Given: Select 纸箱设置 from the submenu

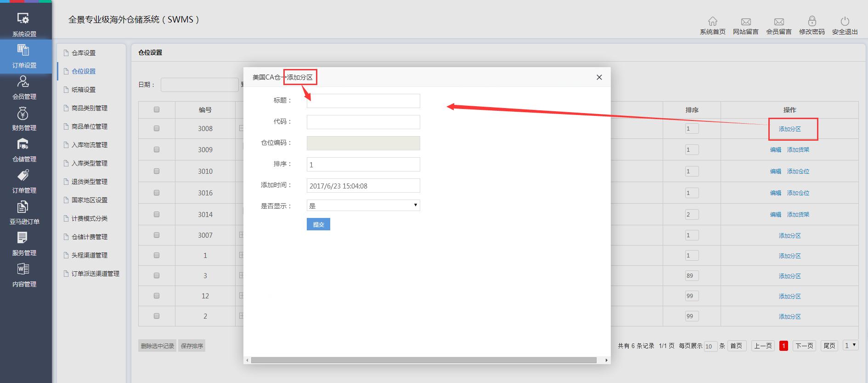Looking at the screenshot, I should pyautogui.click(x=84, y=90).
